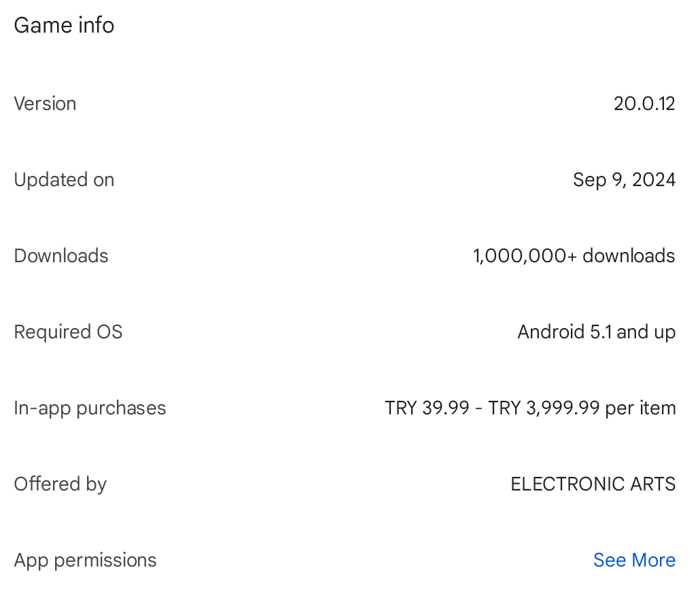Viewport: 700px width, 608px height.
Task: Click the minimum price TRY 39.99
Action: click(427, 408)
